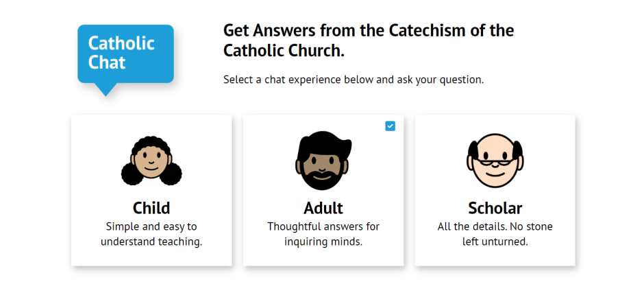Click 'Get Answers from the Catechism' heading
This screenshot has width=644, height=282.
point(369,40)
